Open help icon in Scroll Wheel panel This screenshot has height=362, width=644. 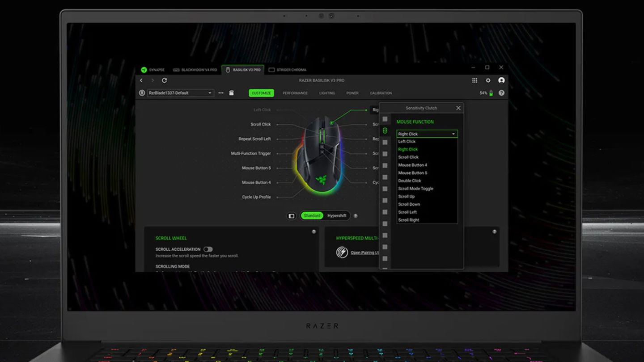[x=314, y=232]
